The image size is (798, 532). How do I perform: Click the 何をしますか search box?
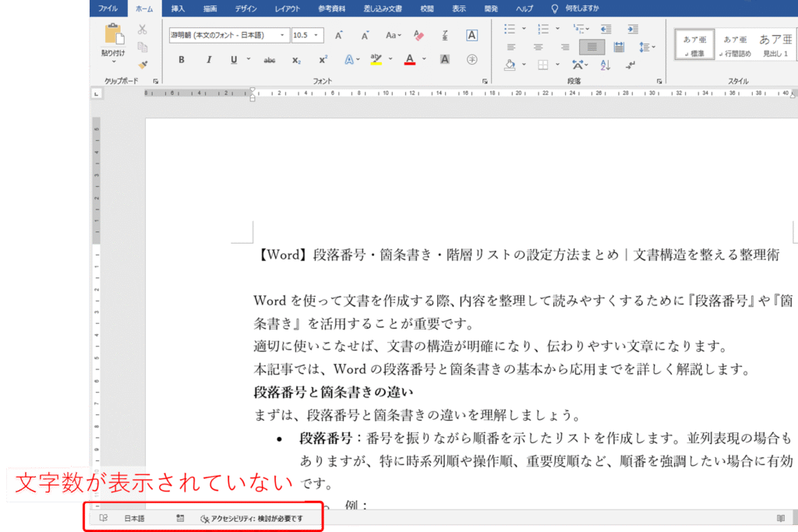click(577, 9)
